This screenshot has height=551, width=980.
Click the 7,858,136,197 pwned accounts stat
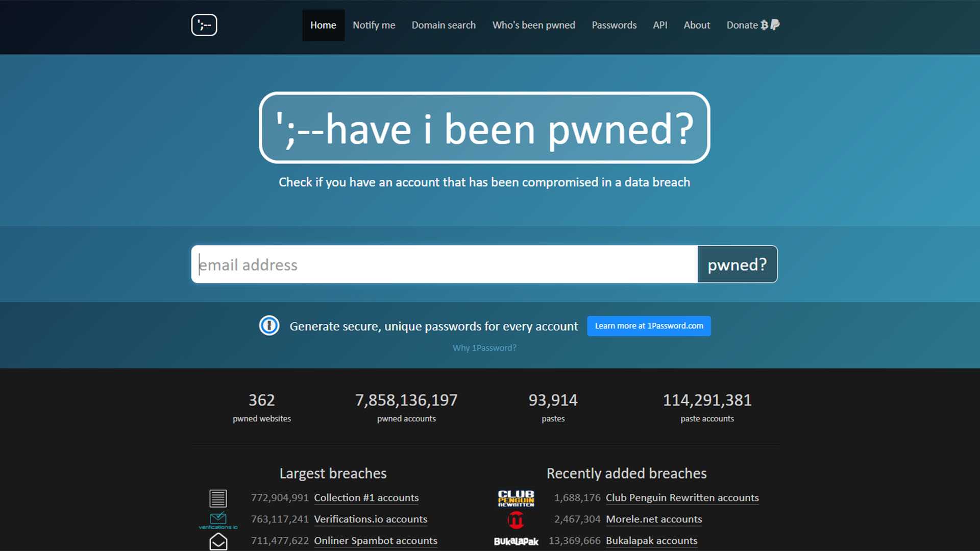pos(406,408)
